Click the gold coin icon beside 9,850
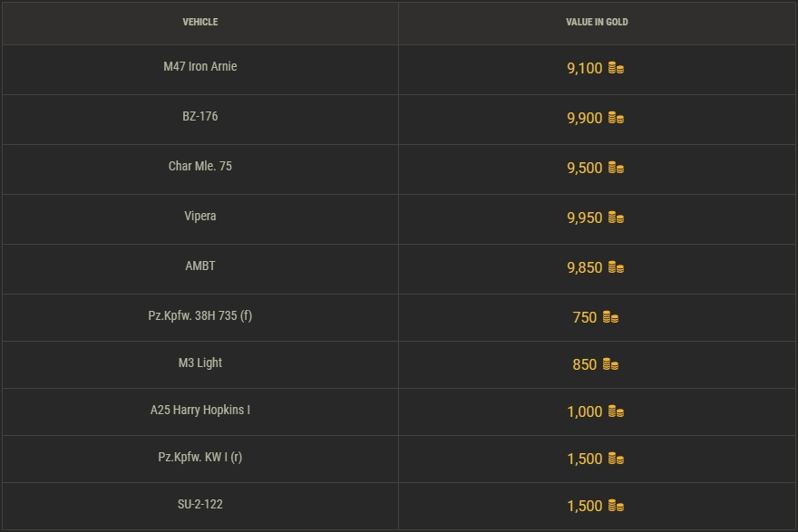 [616, 268]
